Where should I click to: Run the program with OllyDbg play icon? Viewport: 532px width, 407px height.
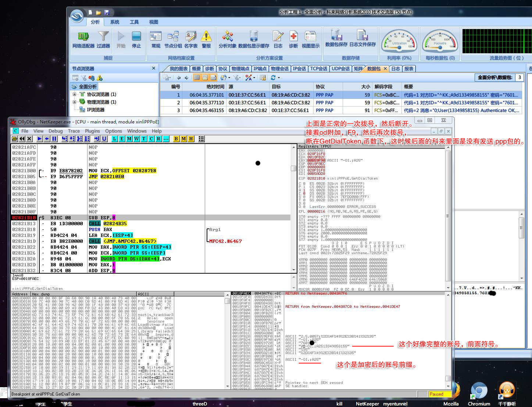click(x=39, y=139)
